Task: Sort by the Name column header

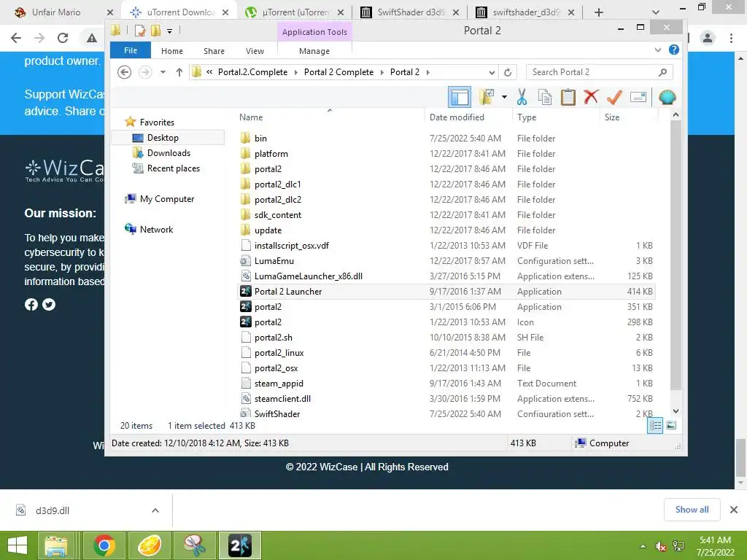Action: (251, 117)
